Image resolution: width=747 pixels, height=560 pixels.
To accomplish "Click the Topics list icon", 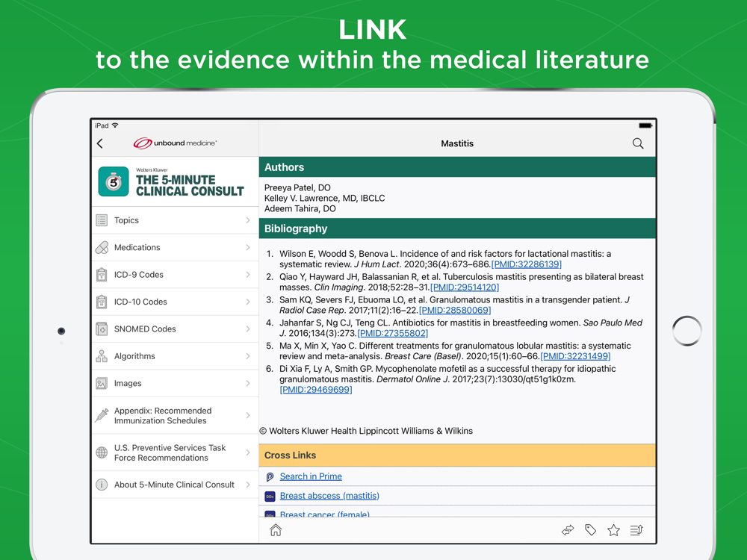I will 102,220.
